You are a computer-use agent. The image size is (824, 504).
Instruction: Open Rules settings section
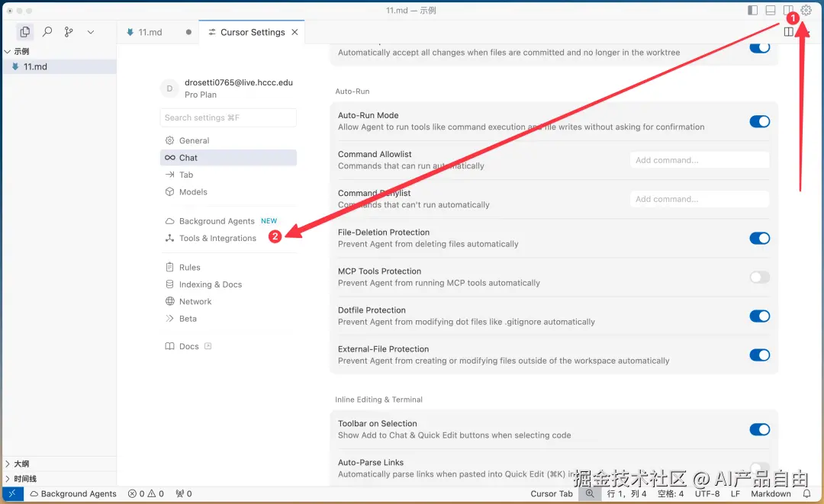click(x=228, y=267)
